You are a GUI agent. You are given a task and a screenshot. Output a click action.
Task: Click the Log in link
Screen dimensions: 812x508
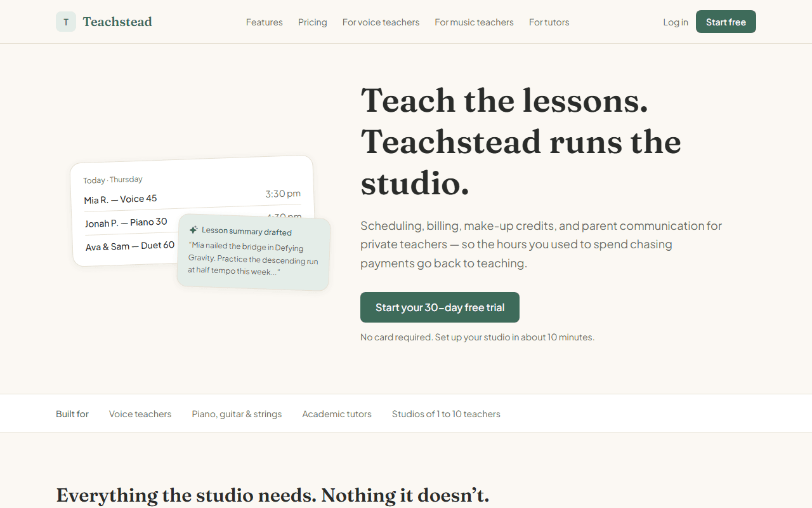click(676, 22)
